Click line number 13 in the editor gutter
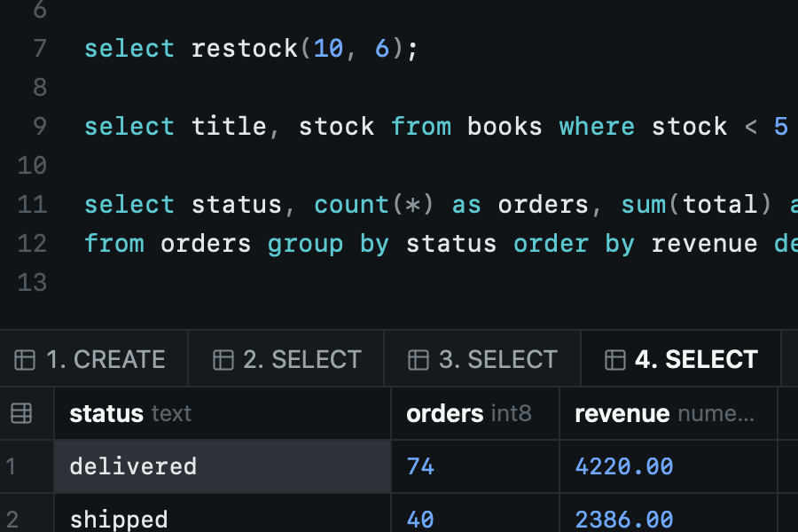Image resolution: width=798 pixels, height=532 pixels. [32, 283]
